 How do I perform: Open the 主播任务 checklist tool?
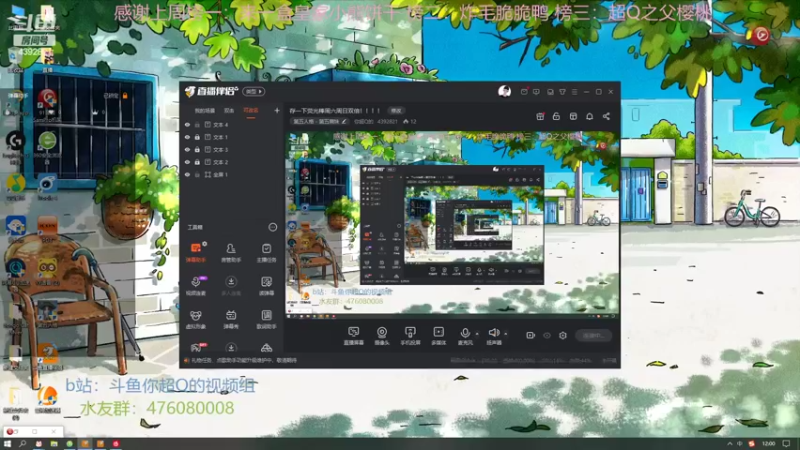click(x=266, y=252)
